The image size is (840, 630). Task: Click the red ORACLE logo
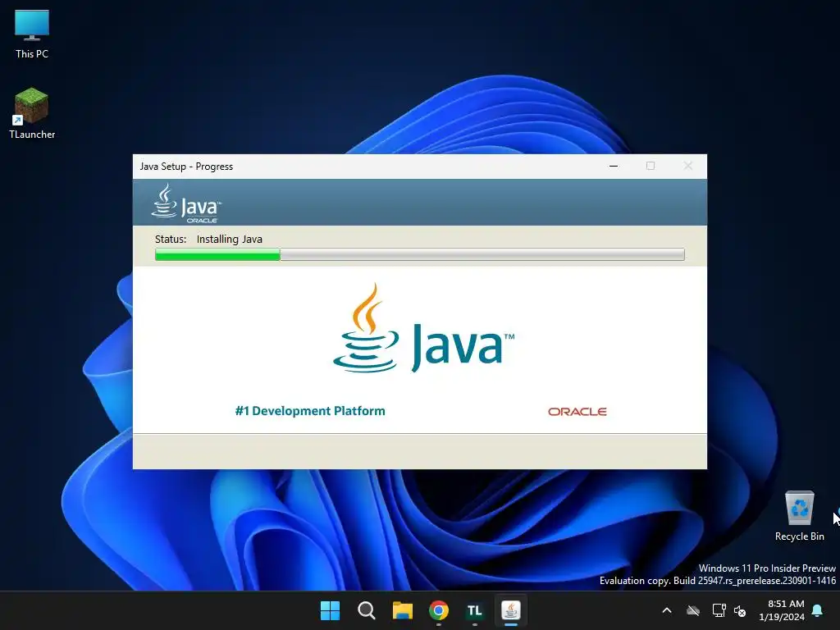(x=577, y=412)
